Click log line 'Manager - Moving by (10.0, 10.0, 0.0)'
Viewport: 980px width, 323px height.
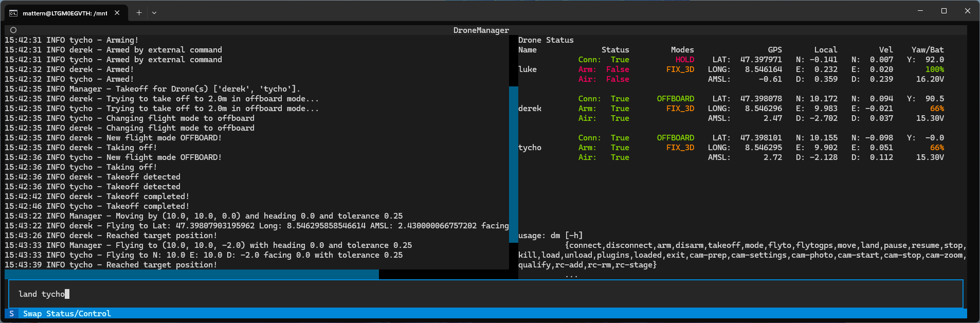pyautogui.click(x=204, y=216)
